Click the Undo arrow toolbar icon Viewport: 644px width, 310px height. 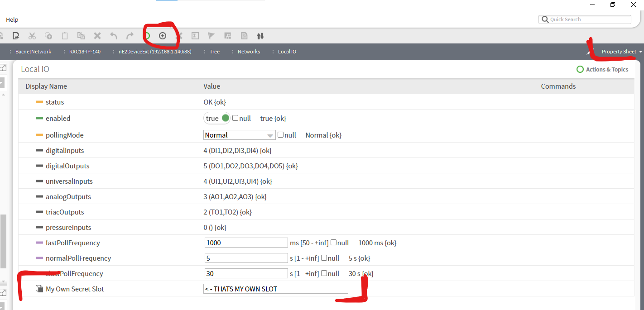point(114,36)
